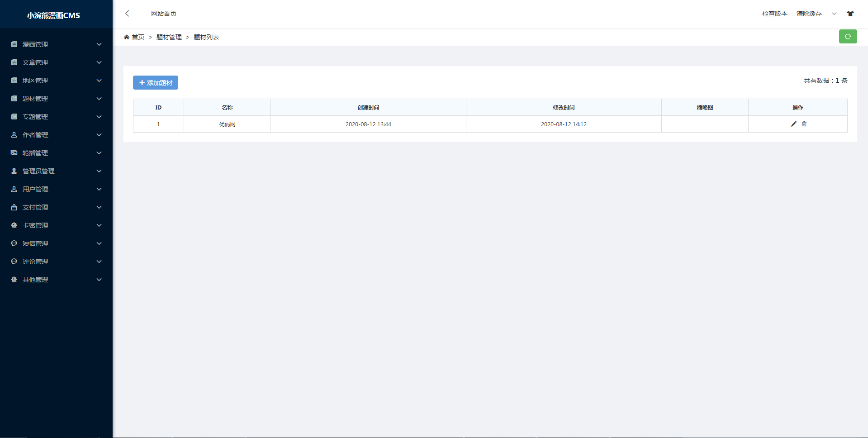868x438 pixels.
Task: Click the 检查版本 link
Action: click(774, 14)
